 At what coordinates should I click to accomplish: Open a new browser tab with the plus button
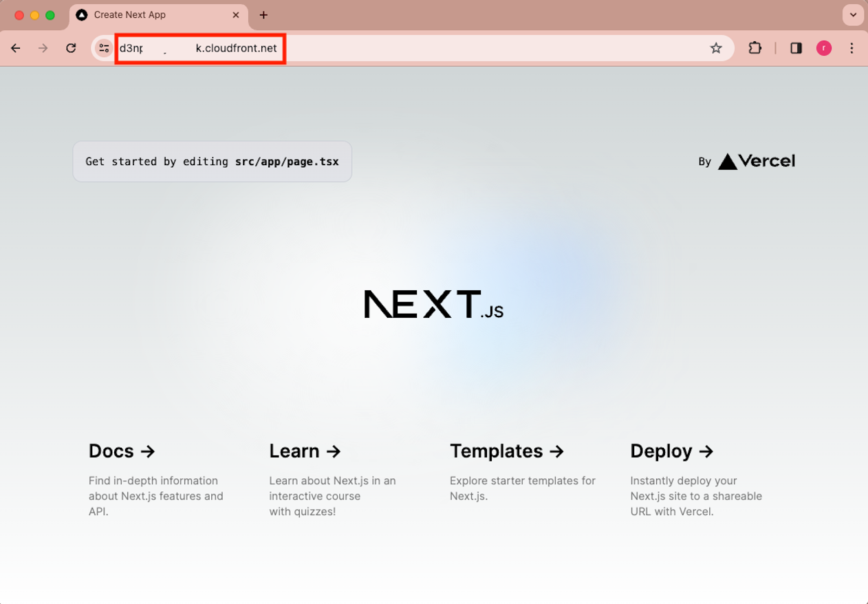263,14
